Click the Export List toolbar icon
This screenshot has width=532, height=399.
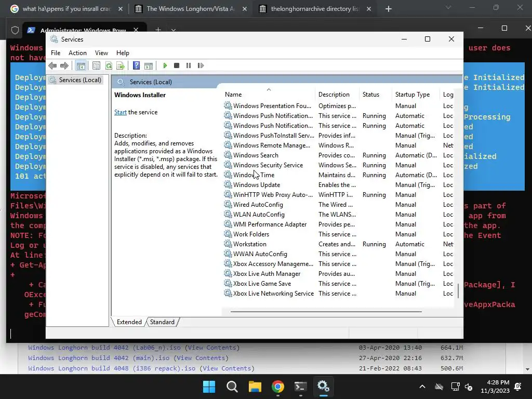click(121, 65)
